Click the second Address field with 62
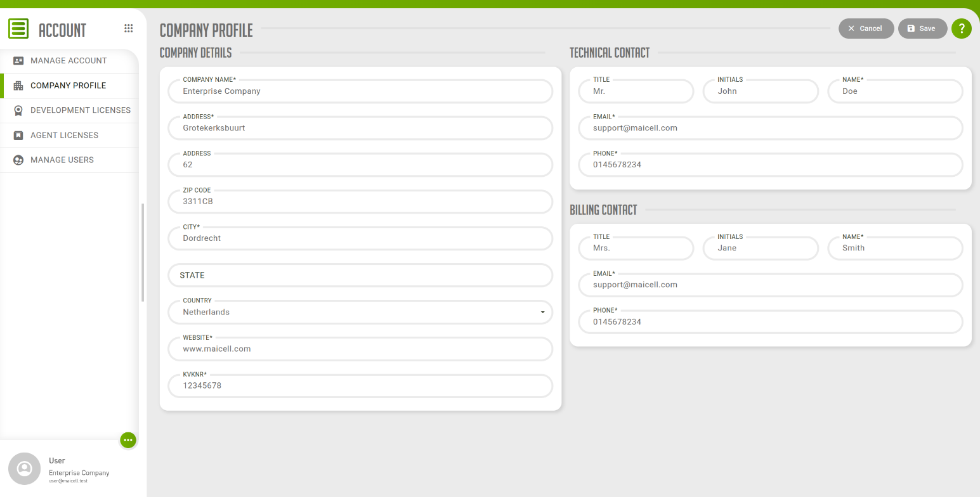The height and width of the screenshot is (497, 980). tap(360, 165)
